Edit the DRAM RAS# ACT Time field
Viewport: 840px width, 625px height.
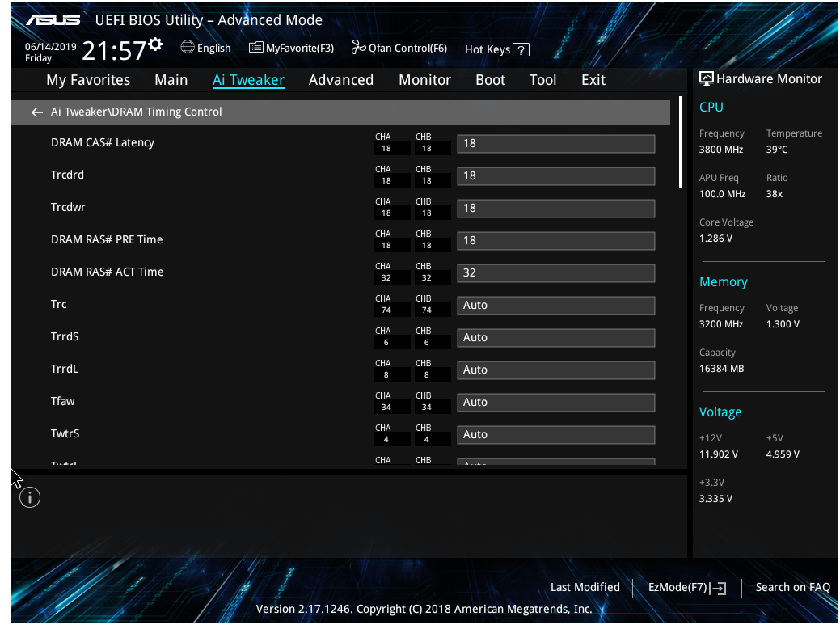click(555, 272)
